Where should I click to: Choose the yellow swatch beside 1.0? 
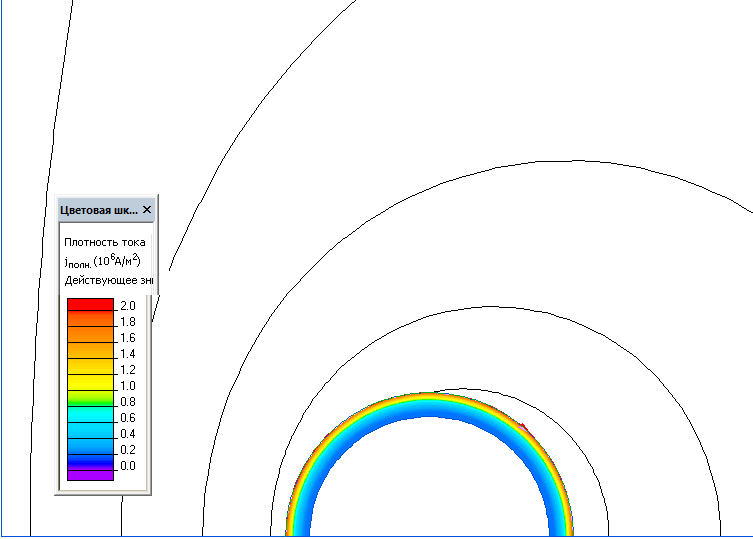(x=90, y=383)
